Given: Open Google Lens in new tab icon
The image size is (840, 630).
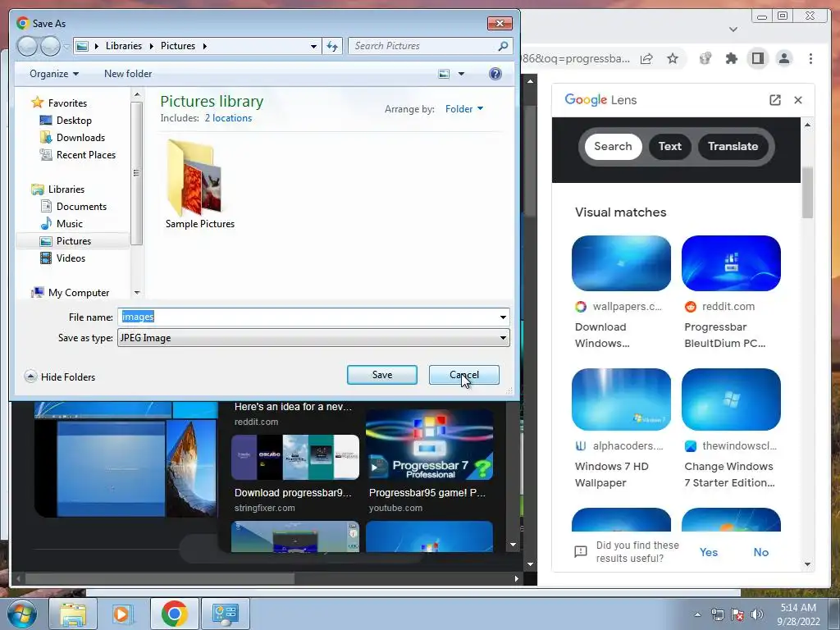Looking at the screenshot, I should coord(774,100).
